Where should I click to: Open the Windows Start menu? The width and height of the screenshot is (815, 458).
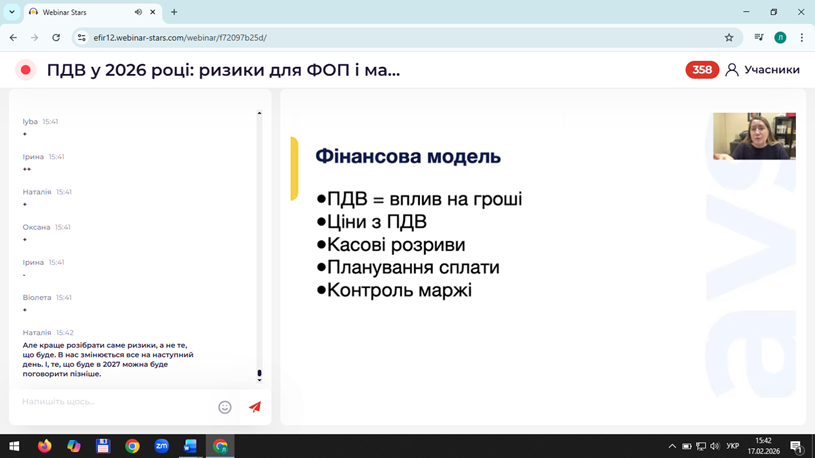pyautogui.click(x=14, y=446)
